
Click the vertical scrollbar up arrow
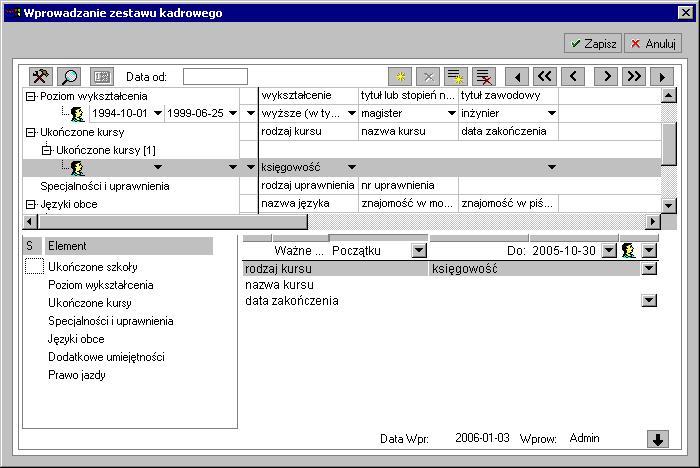pyautogui.click(x=668, y=95)
